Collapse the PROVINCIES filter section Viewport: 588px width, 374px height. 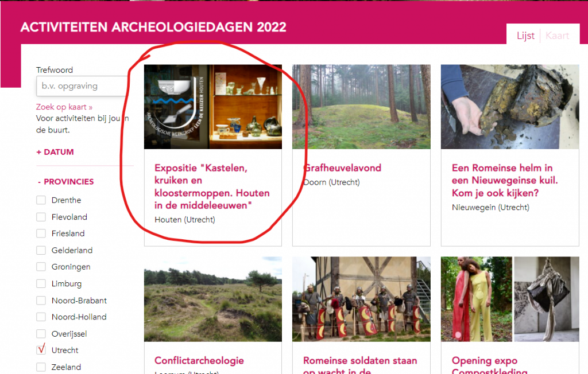(65, 182)
